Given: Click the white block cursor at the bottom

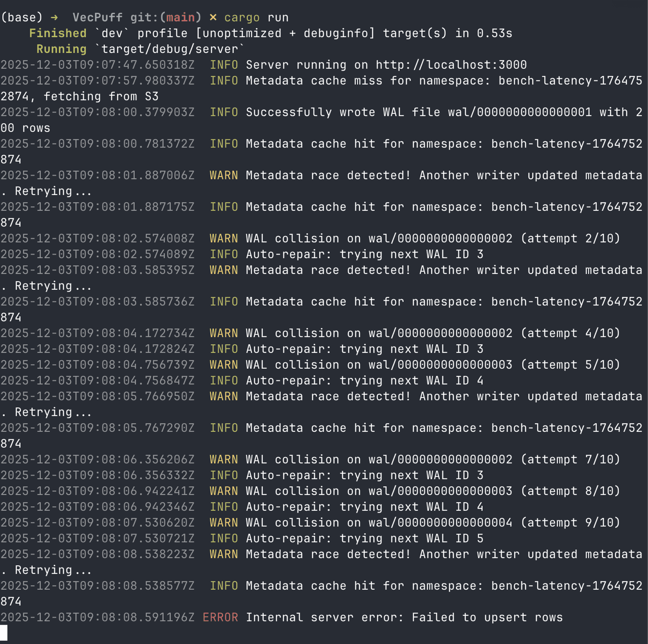Looking at the screenshot, I should (x=4, y=632).
